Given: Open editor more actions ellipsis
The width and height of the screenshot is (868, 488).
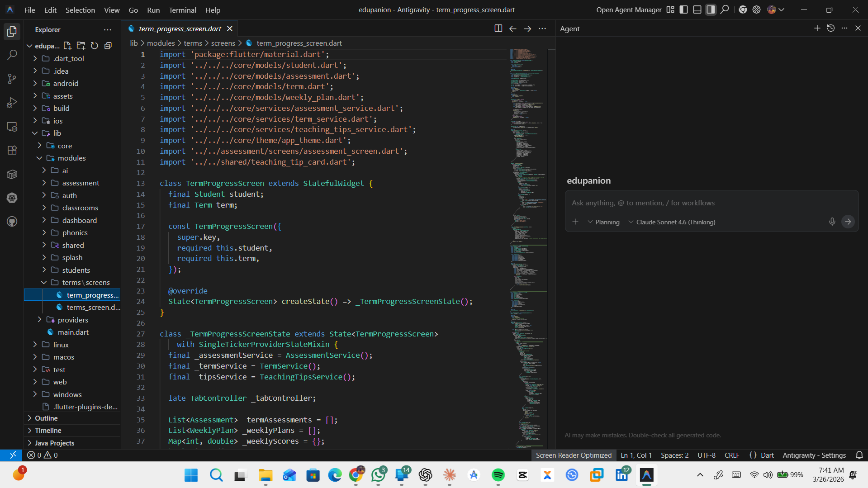Looking at the screenshot, I should (542, 28).
